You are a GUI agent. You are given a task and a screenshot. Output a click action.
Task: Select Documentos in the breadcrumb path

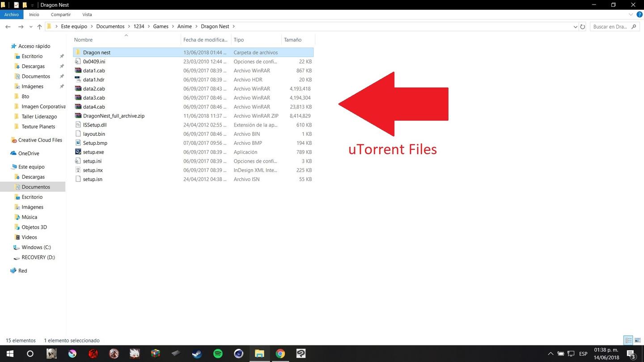click(110, 26)
